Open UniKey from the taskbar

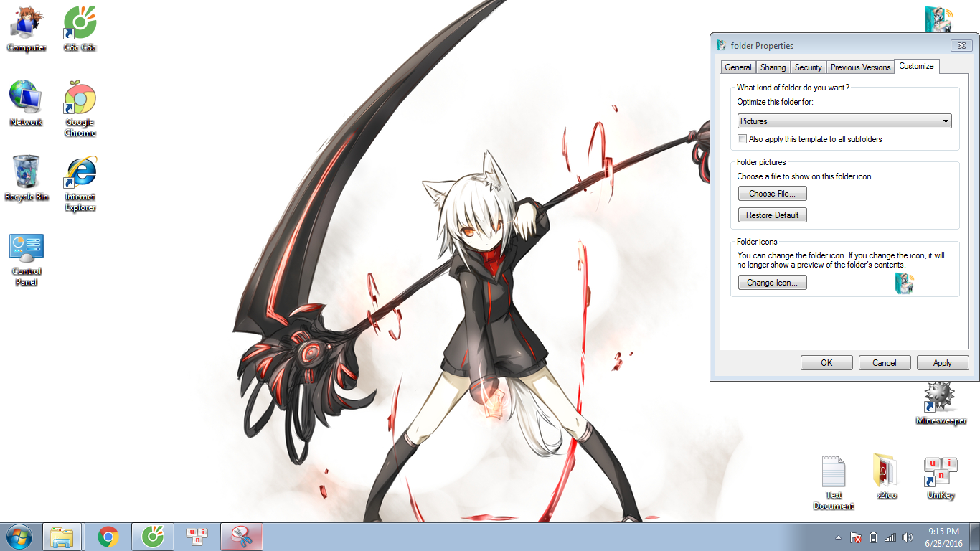click(197, 537)
